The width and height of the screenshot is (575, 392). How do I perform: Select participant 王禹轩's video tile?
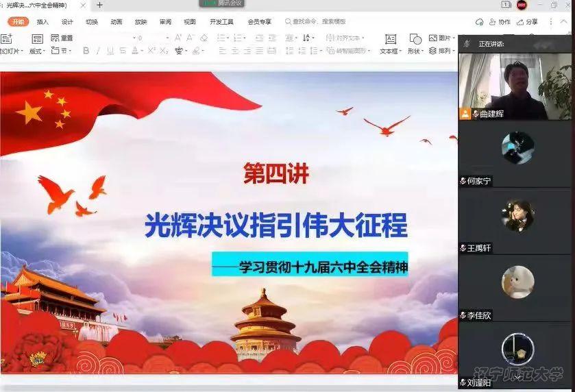tap(516, 221)
